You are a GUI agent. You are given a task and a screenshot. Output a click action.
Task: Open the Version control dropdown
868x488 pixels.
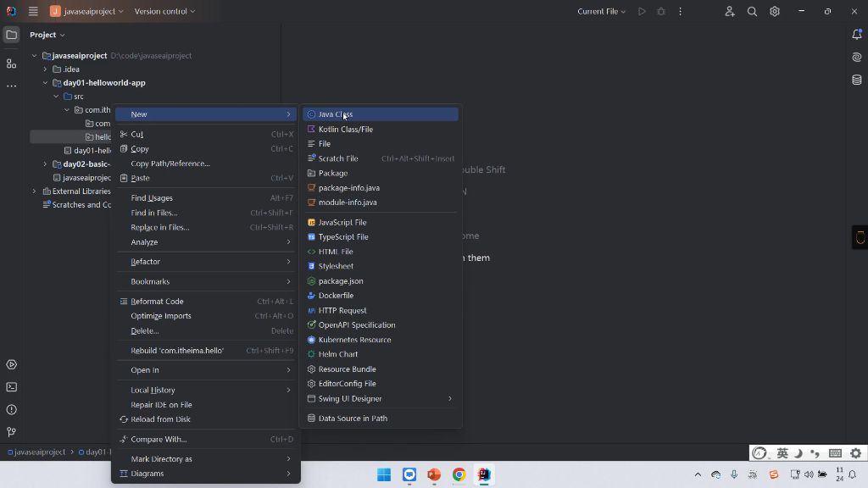pos(164,11)
